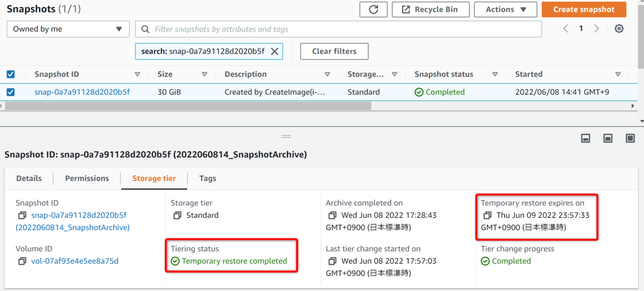Maximize the details split panel

[631, 139]
